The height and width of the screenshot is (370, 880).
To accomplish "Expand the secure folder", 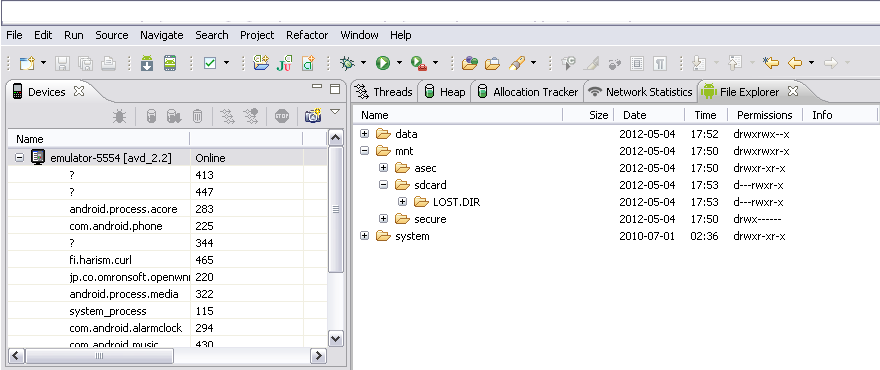I will click(x=383, y=218).
